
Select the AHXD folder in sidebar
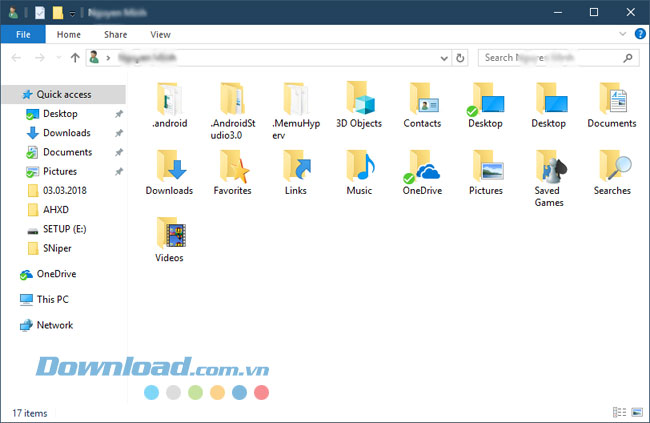[x=56, y=210]
